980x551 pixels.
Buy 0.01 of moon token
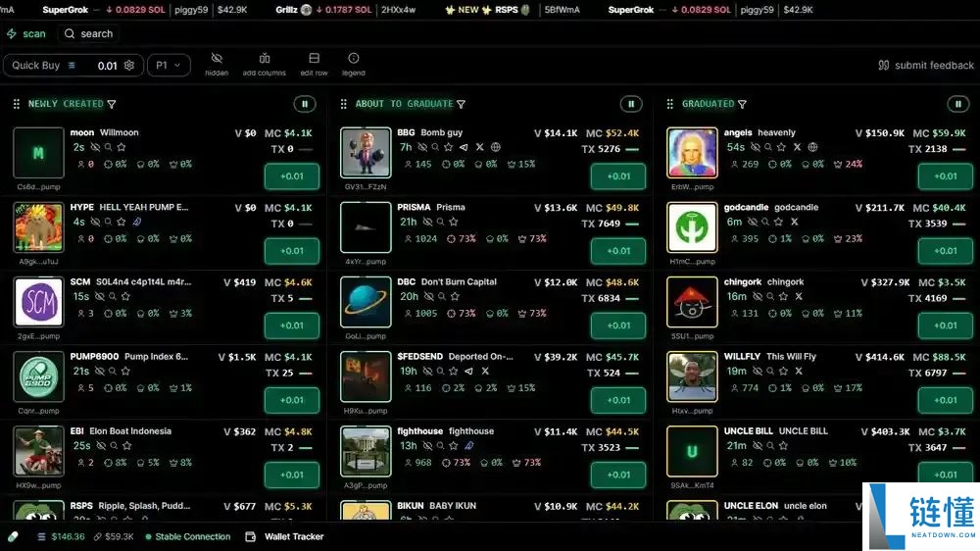coord(292,176)
